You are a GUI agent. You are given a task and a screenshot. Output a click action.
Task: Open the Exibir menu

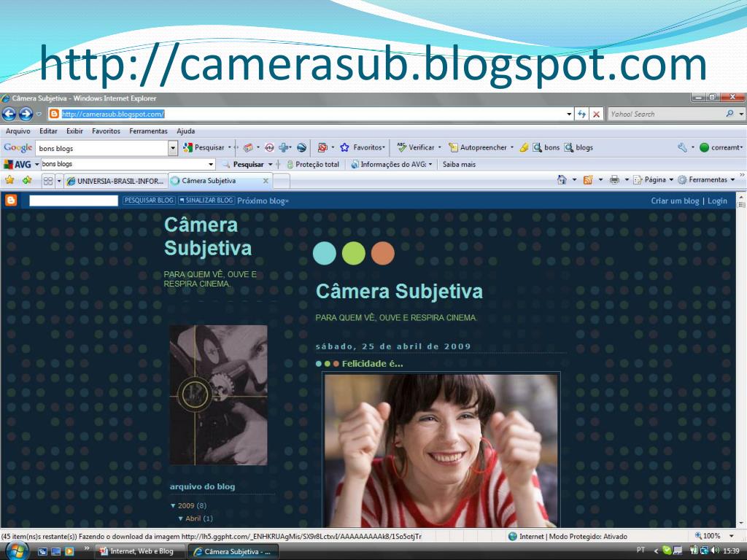pos(74,131)
